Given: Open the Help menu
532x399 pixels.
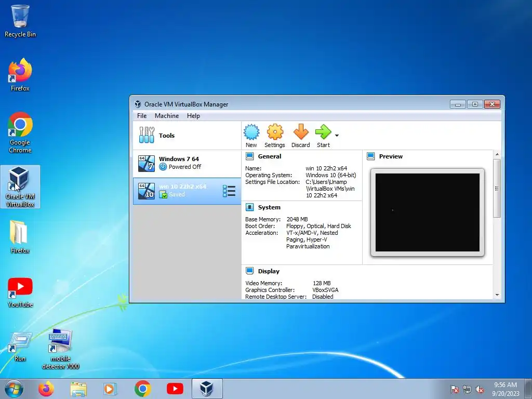Looking at the screenshot, I should click(x=193, y=116).
